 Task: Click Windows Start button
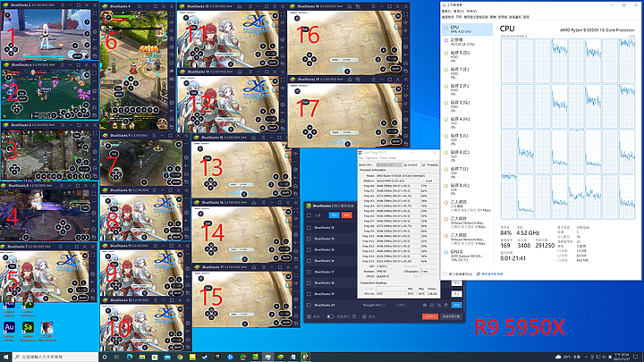point(5,357)
